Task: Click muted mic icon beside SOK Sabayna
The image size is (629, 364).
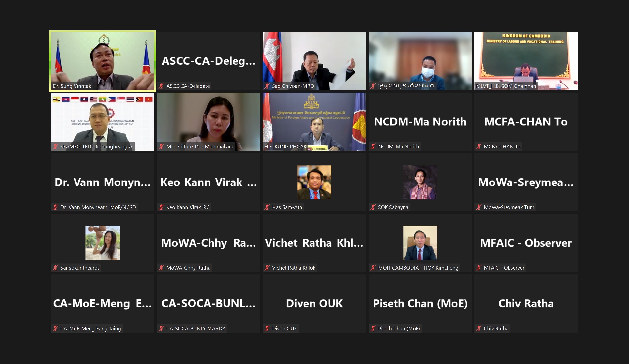Action: (x=373, y=207)
